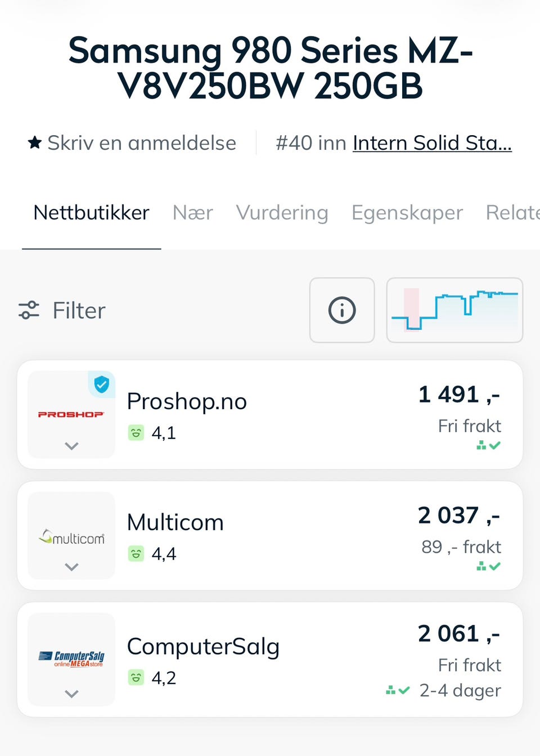The width and height of the screenshot is (540, 756).
Task: Open the Multicom 2 037 price offer
Action: 458,516
